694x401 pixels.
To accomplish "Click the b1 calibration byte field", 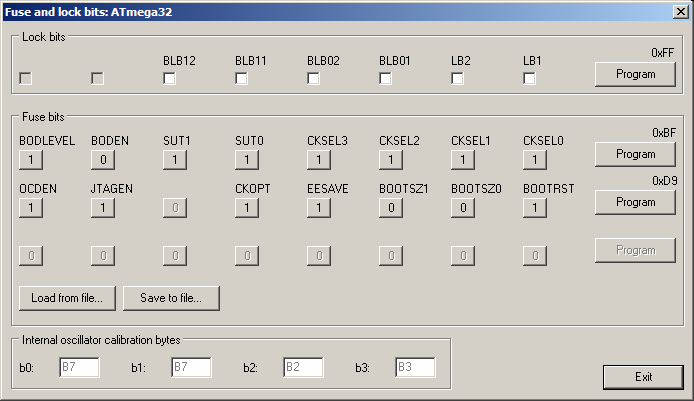I will point(191,367).
